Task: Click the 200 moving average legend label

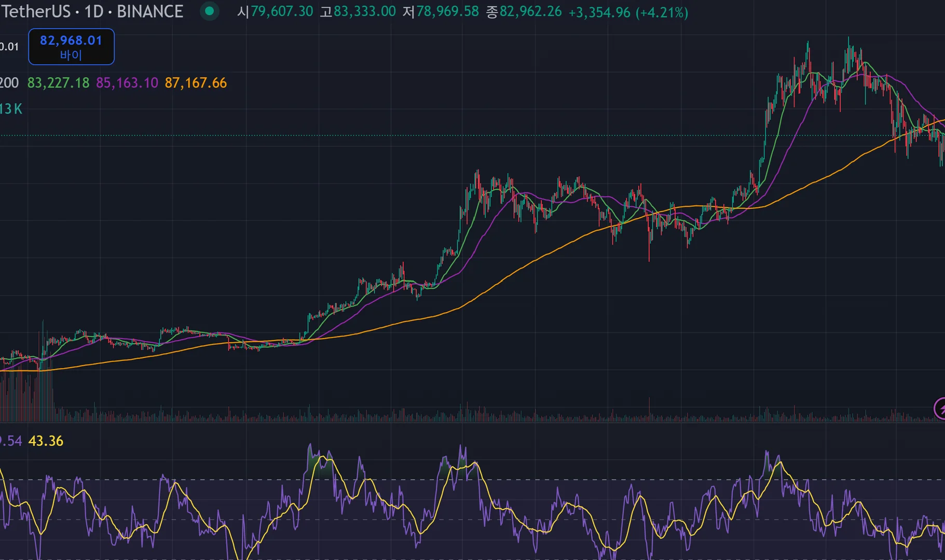Action: (x=9, y=83)
